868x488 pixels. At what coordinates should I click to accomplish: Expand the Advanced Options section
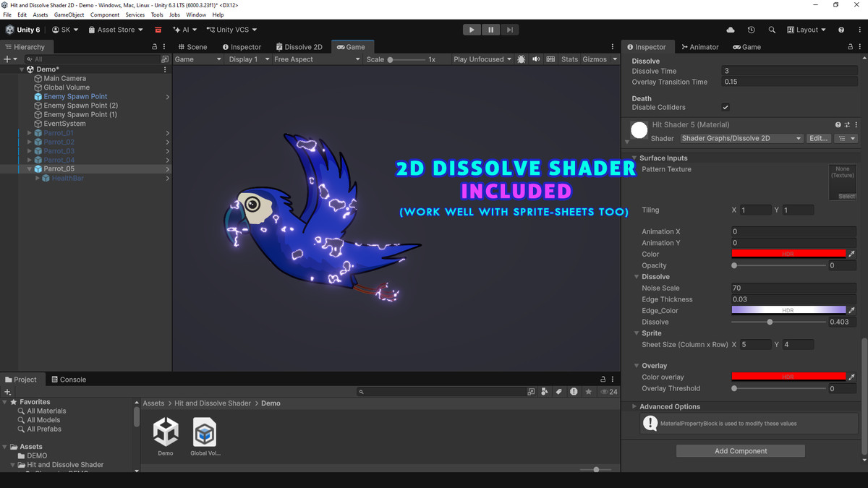point(634,407)
